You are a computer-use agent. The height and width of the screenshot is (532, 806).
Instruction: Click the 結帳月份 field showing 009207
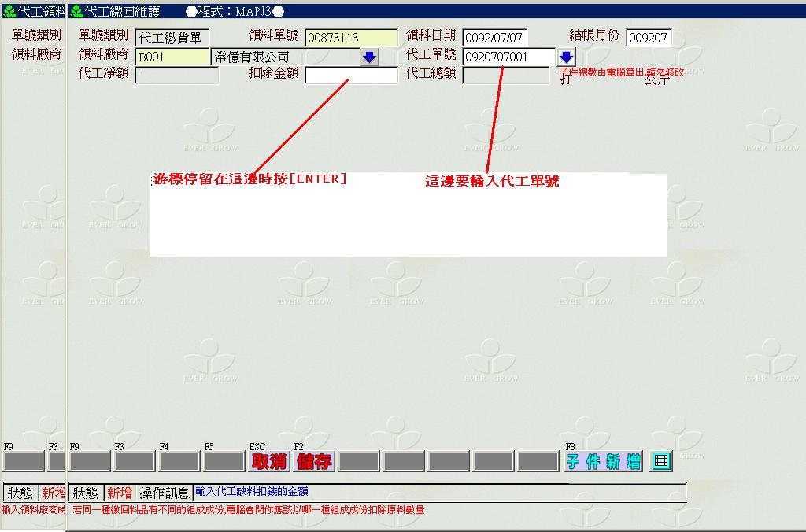(x=649, y=38)
